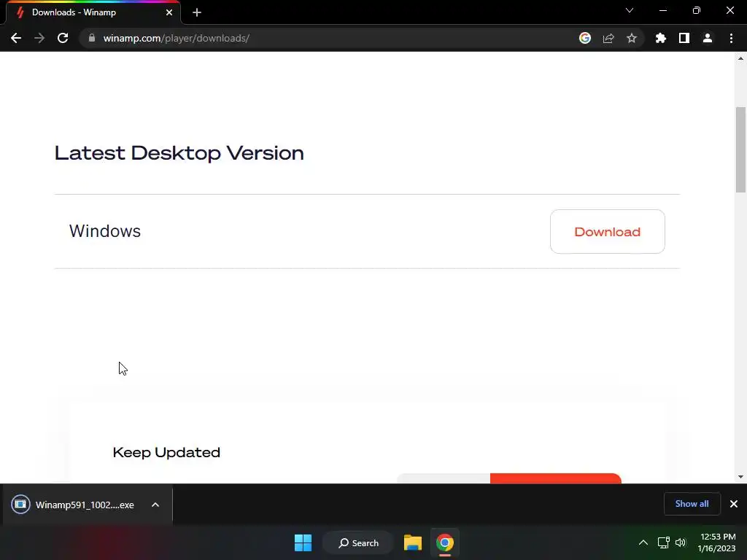Close the Downloads - Winamp tab

click(x=169, y=12)
